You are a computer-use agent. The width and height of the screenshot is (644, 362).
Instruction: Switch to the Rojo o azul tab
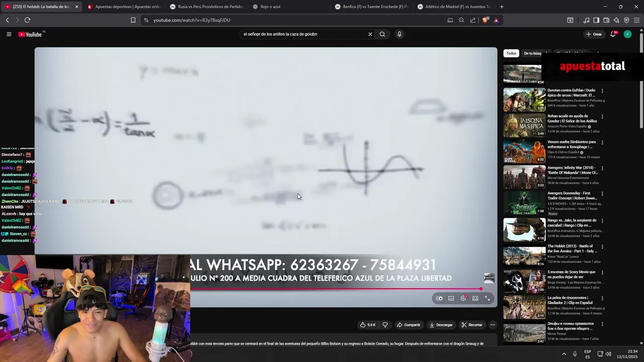(x=289, y=7)
